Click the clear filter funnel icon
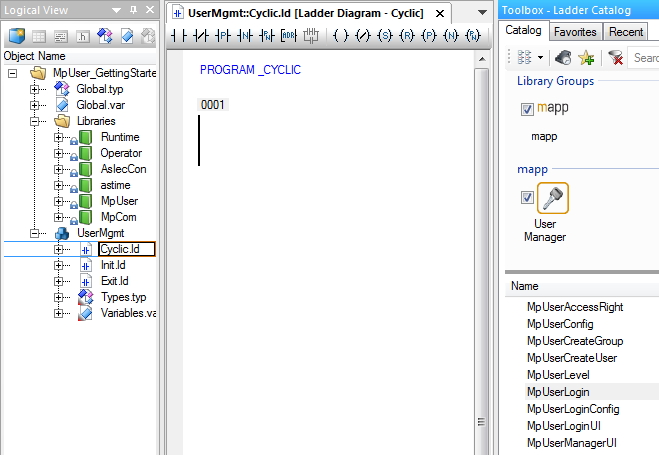The height and width of the screenshot is (455, 659). (x=616, y=58)
